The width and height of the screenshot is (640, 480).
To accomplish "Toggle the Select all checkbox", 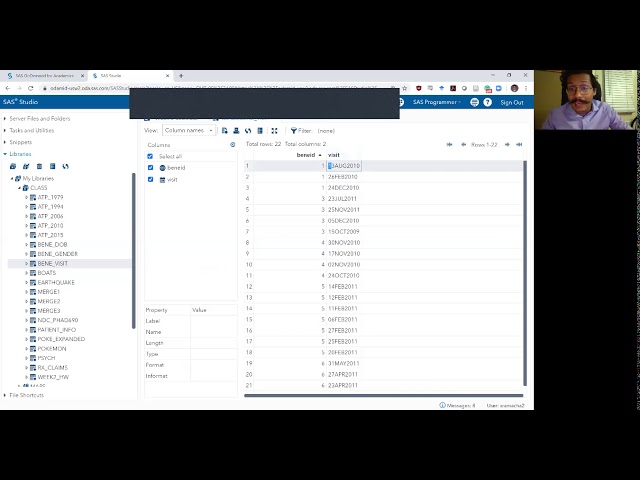I will (x=150, y=156).
